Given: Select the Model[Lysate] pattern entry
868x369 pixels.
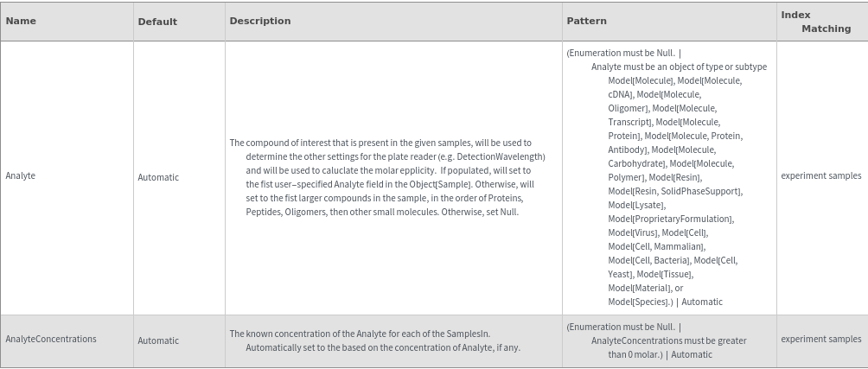Looking at the screenshot, I should (636, 205).
